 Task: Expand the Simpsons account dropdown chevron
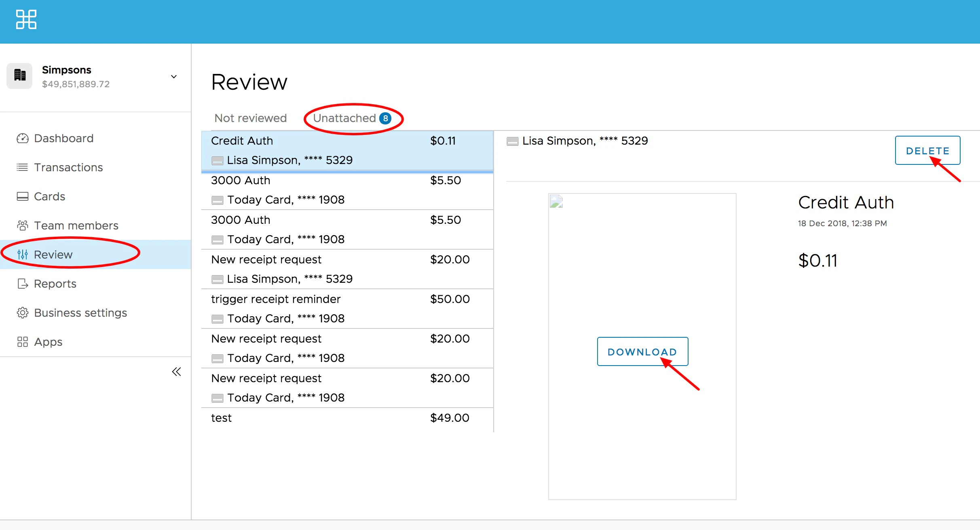174,77
